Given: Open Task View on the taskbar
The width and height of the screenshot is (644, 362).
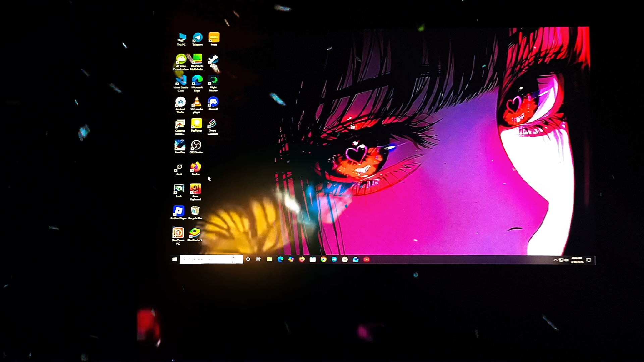Looking at the screenshot, I should pyautogui.click(x=258, y=259).
